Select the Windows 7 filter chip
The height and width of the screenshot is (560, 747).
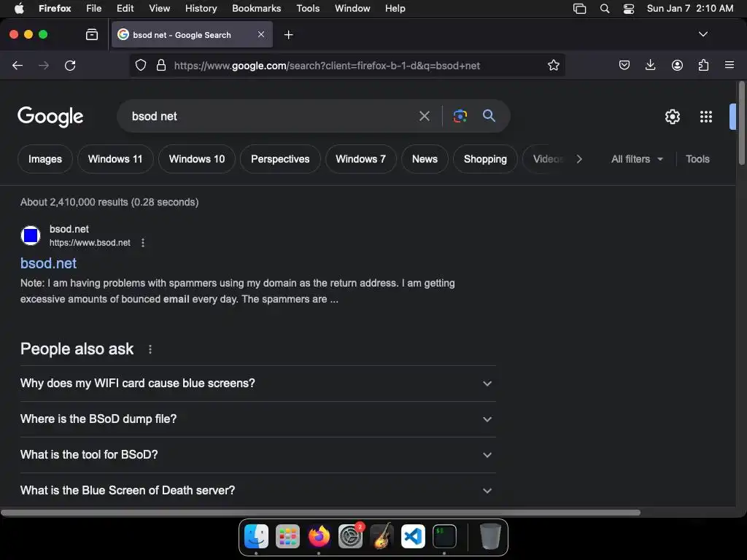click(360, 159)
